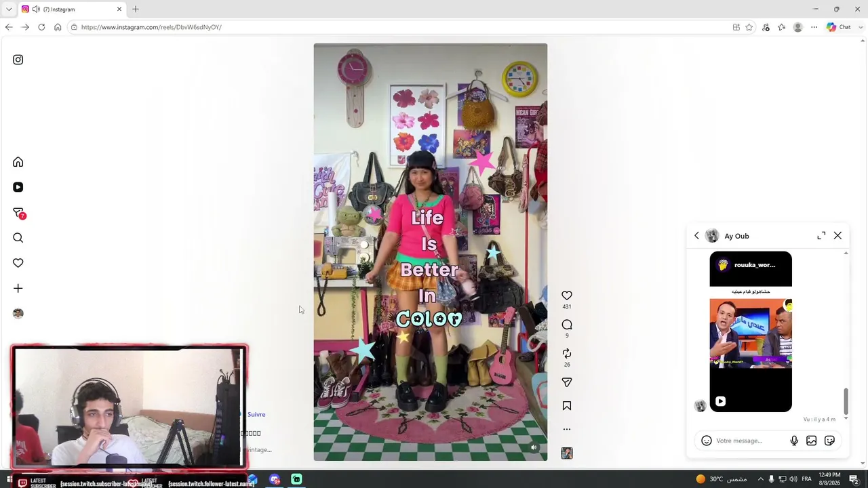
Task: Open the Reels icon in sidebar
Action: click(18, 187)
